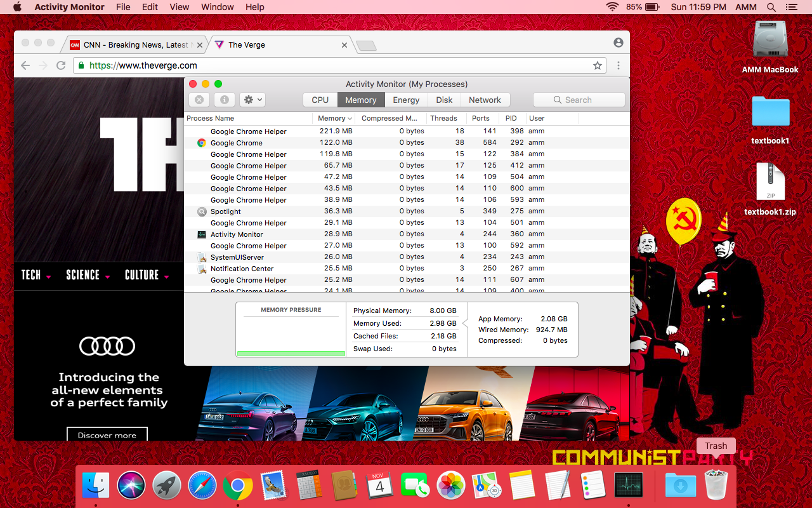Select the textbook1 folder on the desktop

tap(770, 113)
